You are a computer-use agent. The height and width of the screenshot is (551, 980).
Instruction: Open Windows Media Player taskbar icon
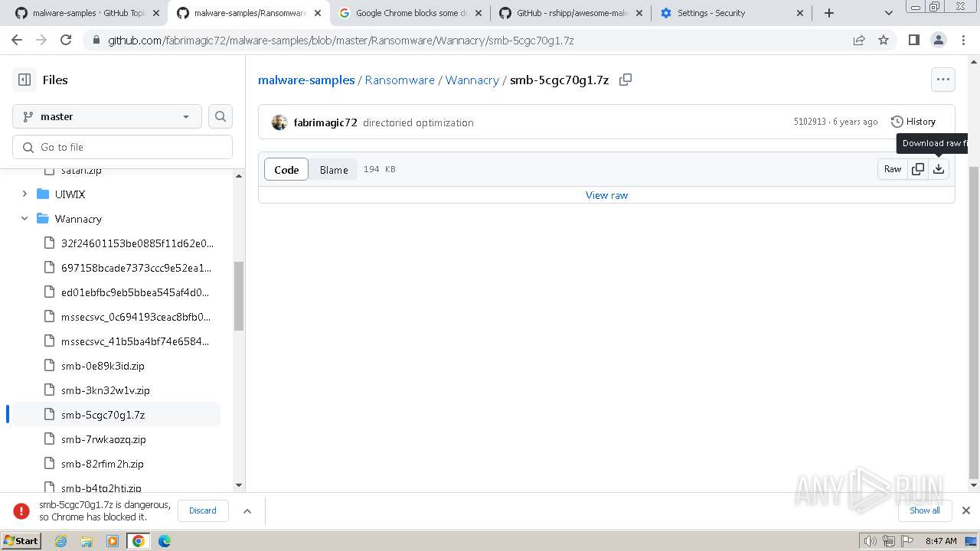point(113,541)
